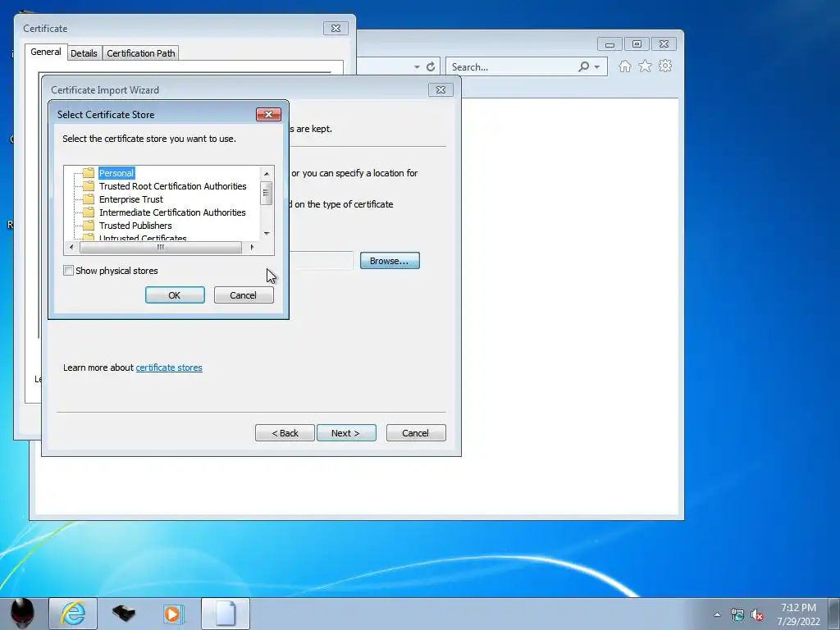Cancel the Certificate Import Wizard
Image resolution: width=840 pixels, height=630 pixels.
tap(416, 433)
